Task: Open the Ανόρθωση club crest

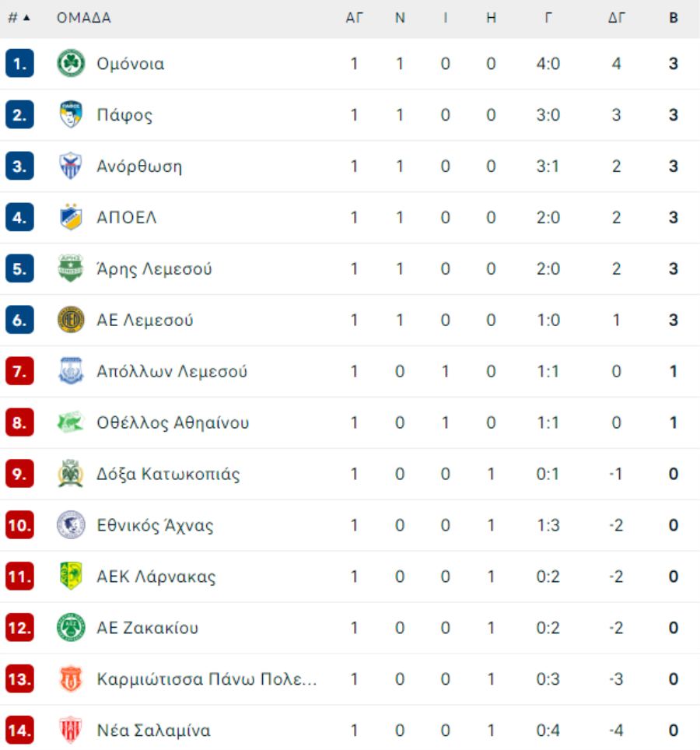Action: (71, 166)
